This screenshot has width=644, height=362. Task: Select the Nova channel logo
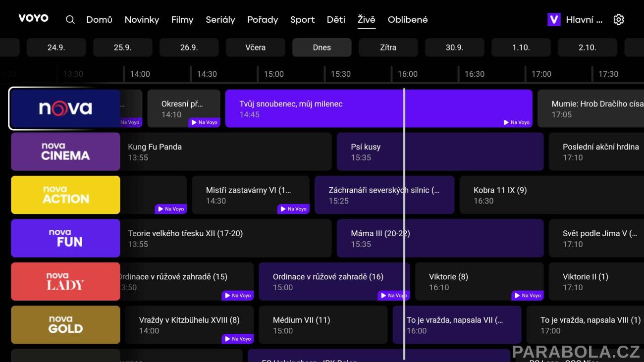click(65, 108)
